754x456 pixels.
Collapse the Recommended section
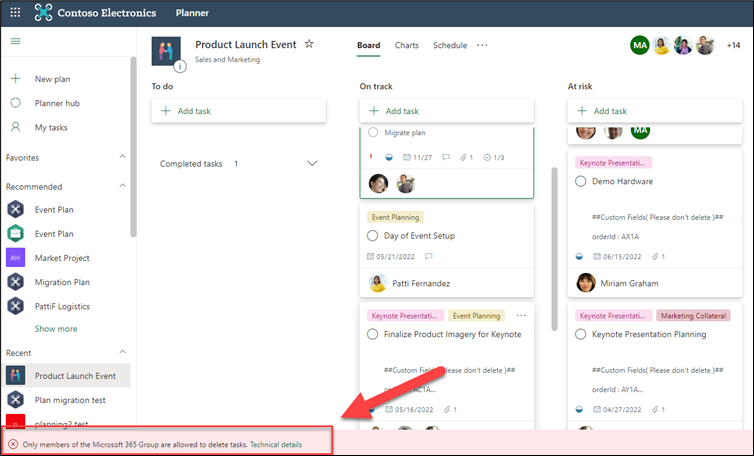click(x=123, y=186)
